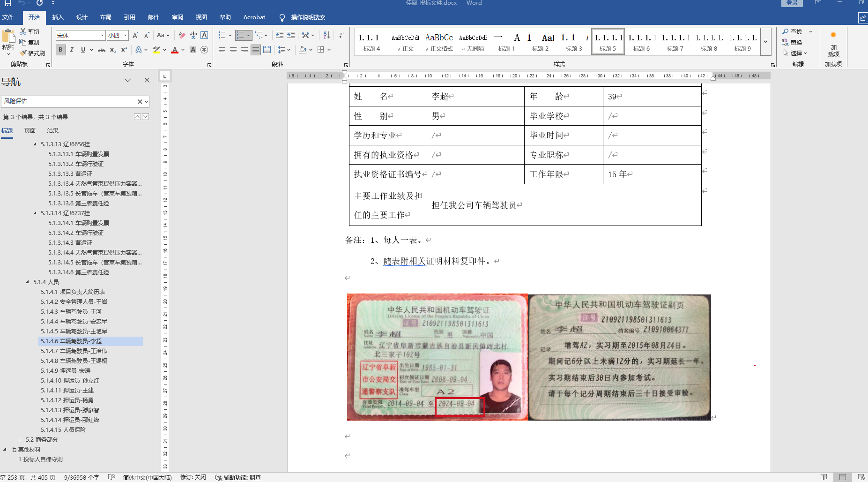This screenshot has height=482, width=868.
Task: Apply the red font color
Action: click(175, 50)
